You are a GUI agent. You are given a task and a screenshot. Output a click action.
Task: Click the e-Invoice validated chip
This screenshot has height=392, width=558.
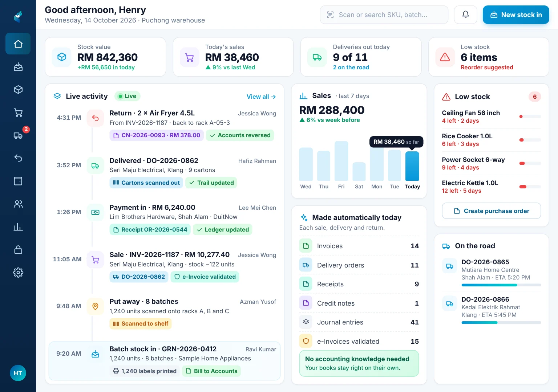click(205, 277)
